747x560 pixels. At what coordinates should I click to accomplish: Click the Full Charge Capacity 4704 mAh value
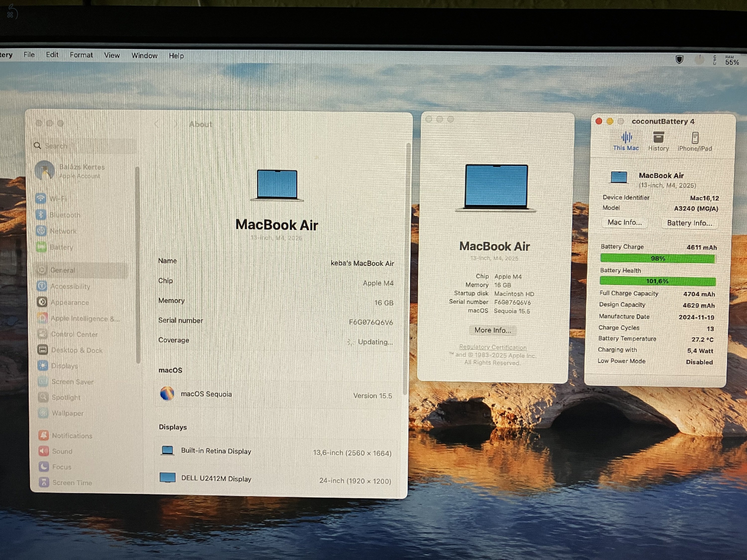pos(699,294)
